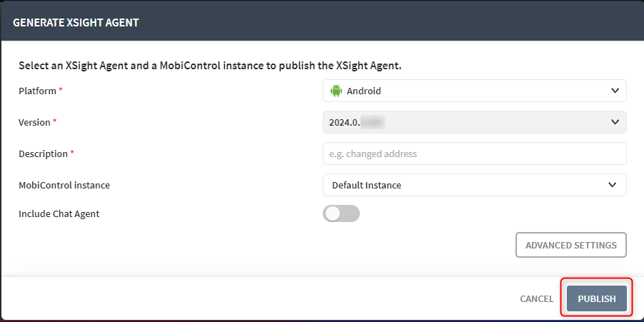Click the MobiControl instance label
644x322 pixels.
(64, 185)
